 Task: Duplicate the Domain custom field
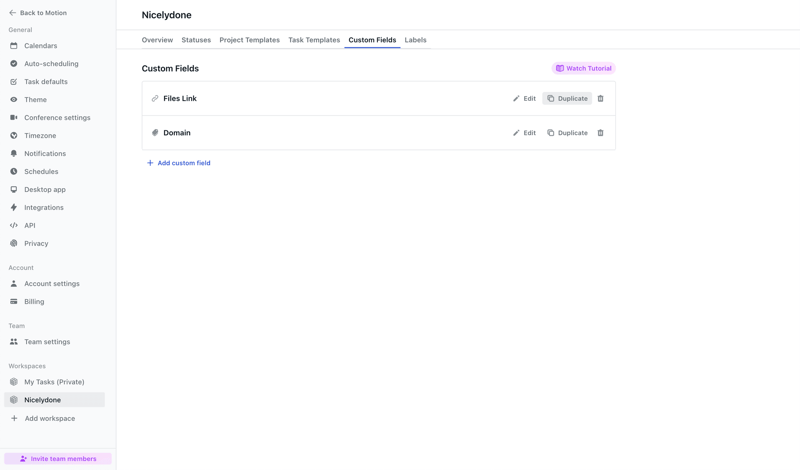567,133
